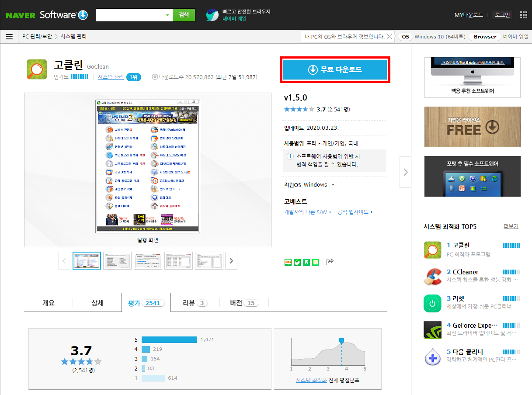Click the 1-star rating bar 614
532x395 pixels.
click(153, 378)
